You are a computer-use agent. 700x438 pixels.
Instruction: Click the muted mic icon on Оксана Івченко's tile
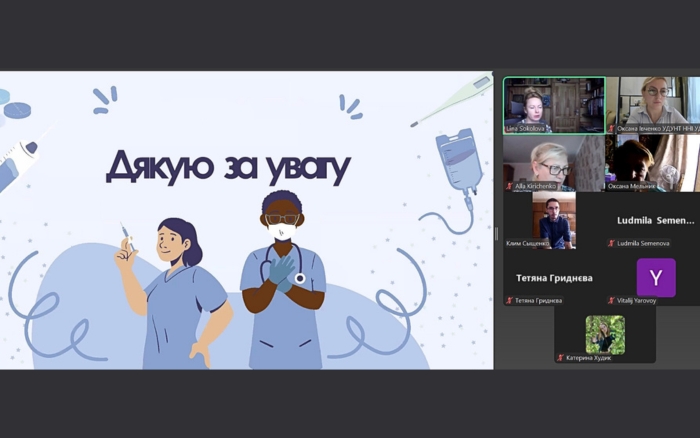coord(612,129)
